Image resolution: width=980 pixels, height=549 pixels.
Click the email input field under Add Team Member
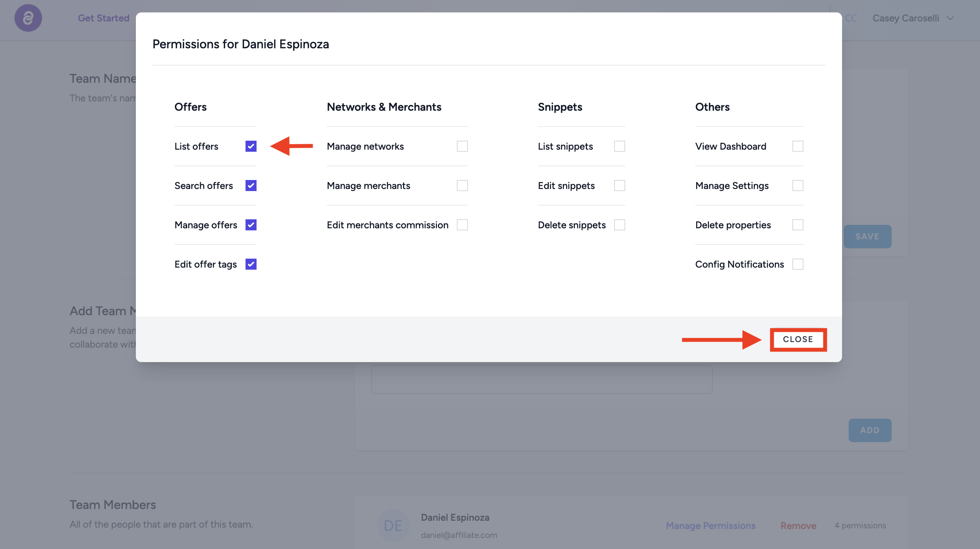542,379
